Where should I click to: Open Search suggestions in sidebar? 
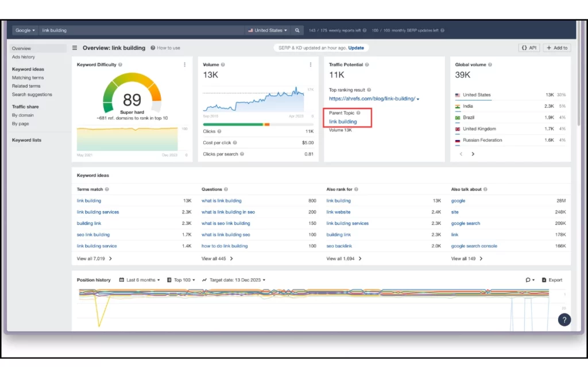[x=32, y=95]
